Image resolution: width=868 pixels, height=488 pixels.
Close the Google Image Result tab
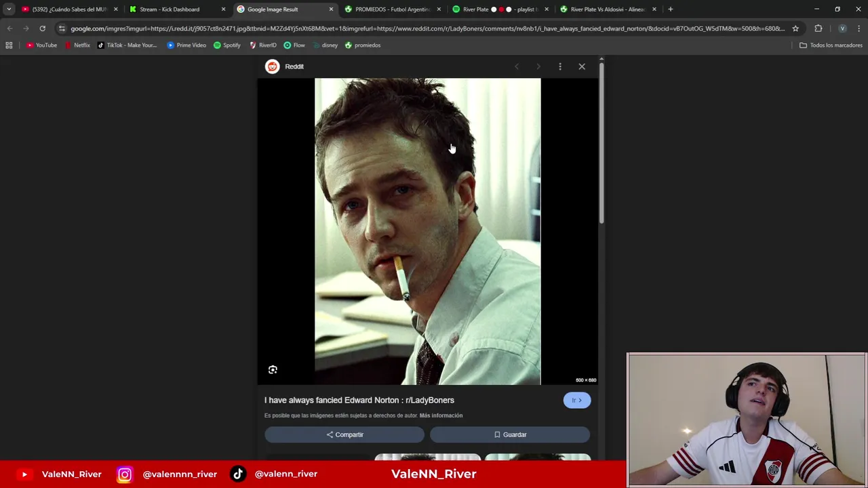[331, 9]
